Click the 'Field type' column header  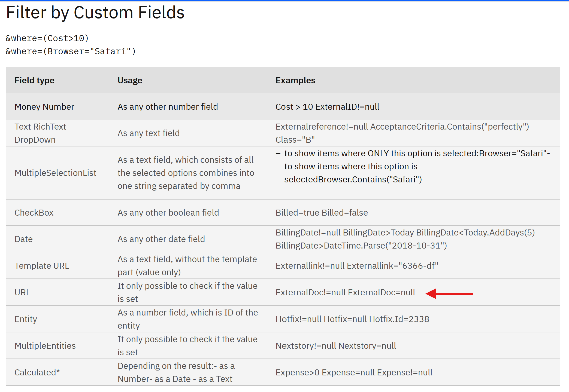click(x=34, y=80)
